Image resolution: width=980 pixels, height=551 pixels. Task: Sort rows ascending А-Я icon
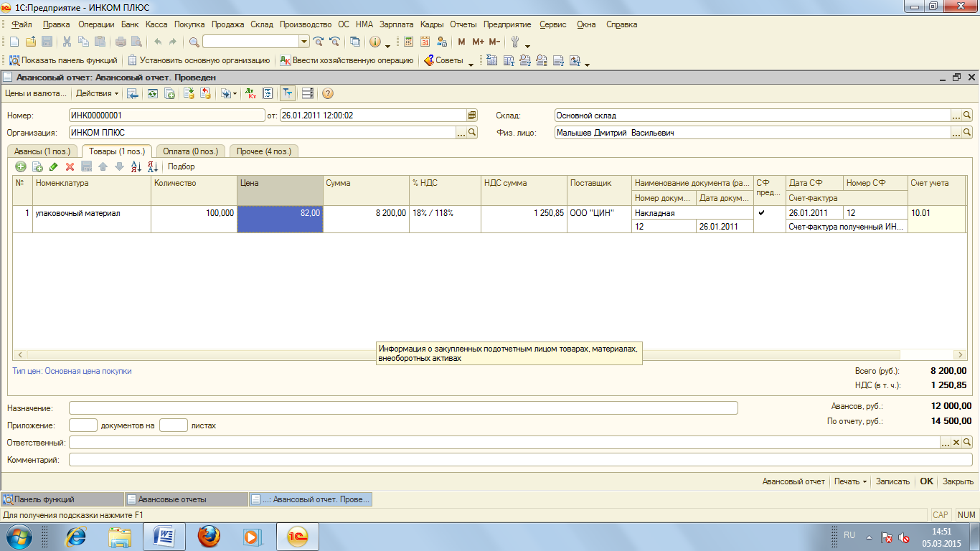tap(136, 166)
